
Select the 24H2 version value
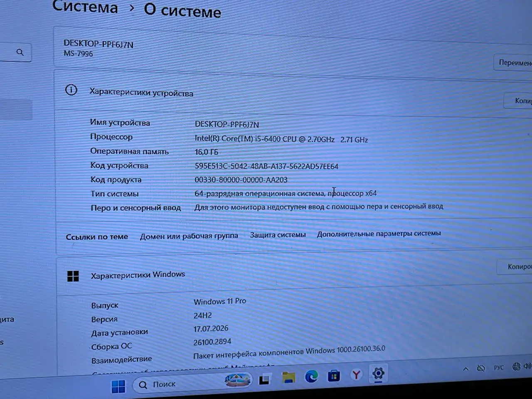point(203,315)
